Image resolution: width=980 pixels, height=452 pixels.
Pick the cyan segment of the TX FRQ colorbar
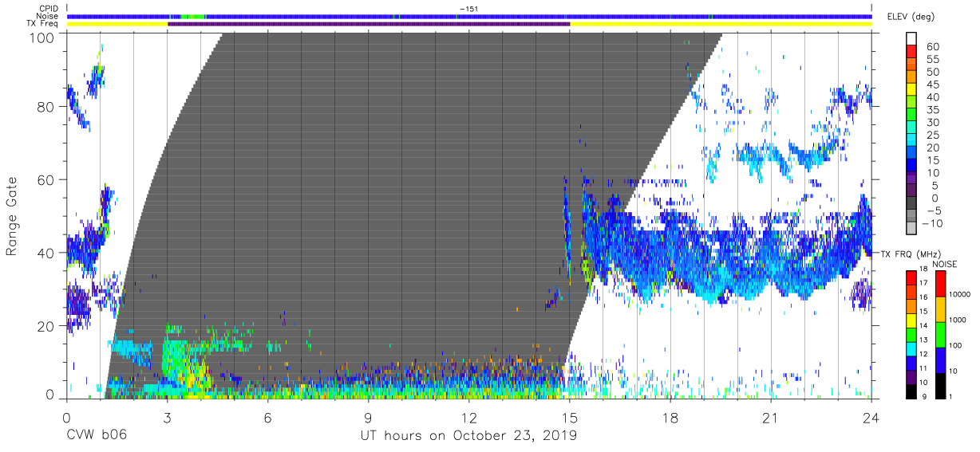coord(912,348)
